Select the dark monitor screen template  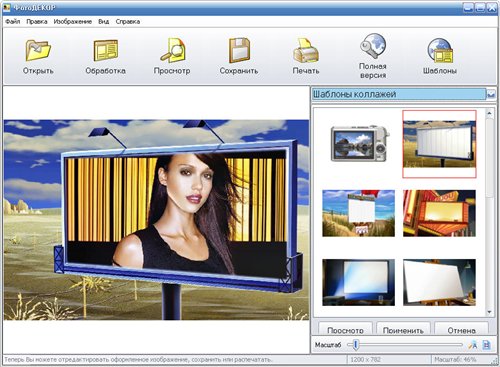359,282
